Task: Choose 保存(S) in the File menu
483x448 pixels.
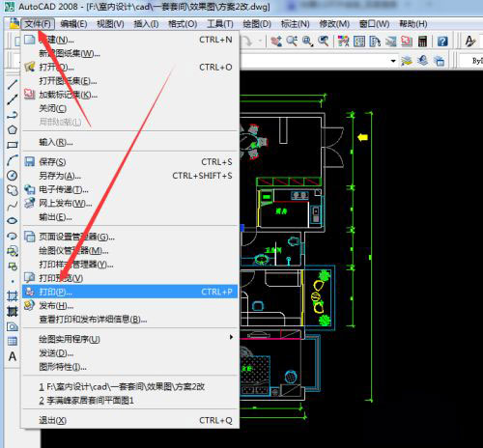Action: tap(130, 161)
